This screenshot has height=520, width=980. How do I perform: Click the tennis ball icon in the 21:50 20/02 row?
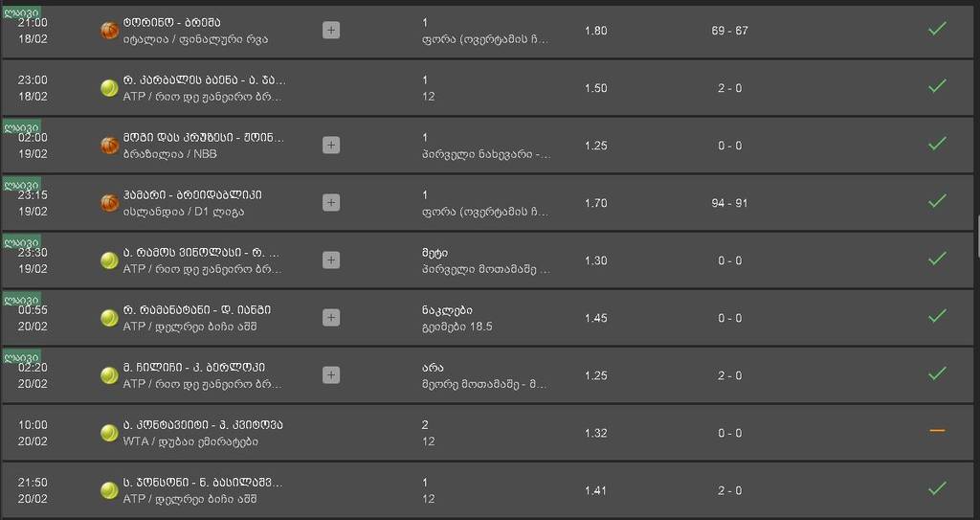[x=109, y=490]
